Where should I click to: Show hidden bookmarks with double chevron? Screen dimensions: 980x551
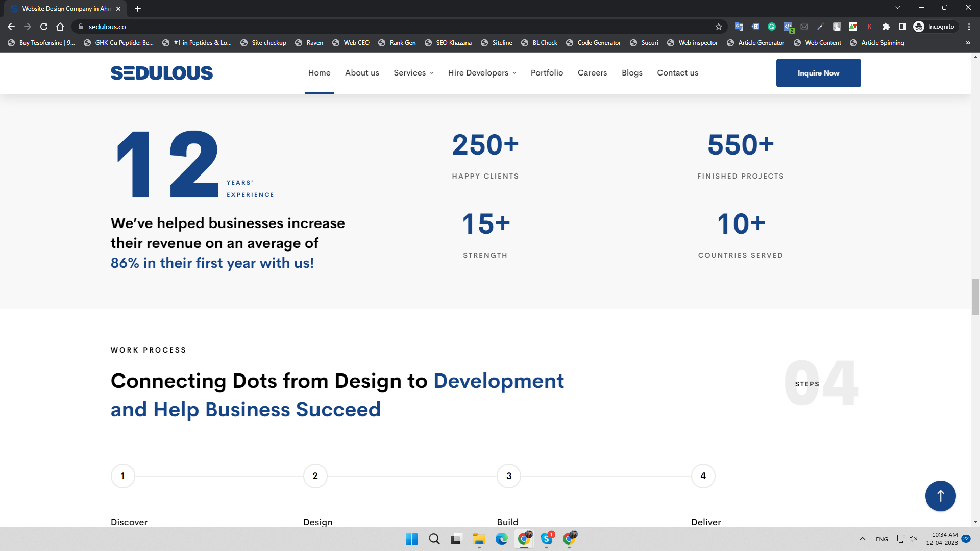click(x=968, y=43)
